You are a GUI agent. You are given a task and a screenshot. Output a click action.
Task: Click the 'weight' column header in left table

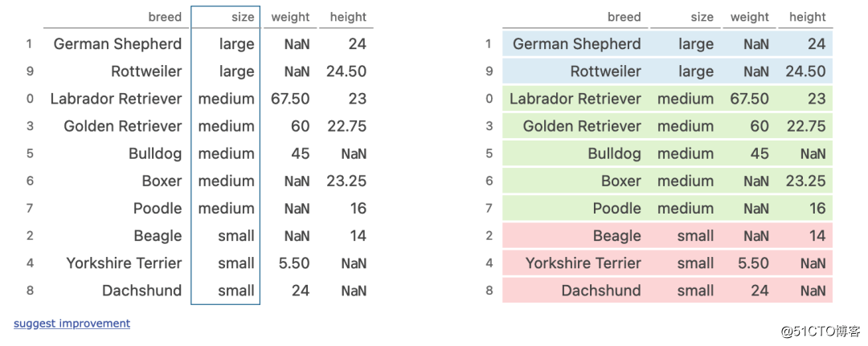click(290, 17)
